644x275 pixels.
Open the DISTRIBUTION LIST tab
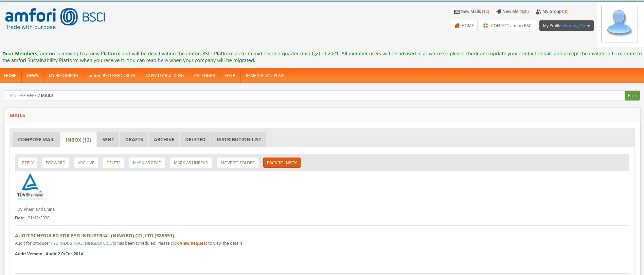point(239,140)
